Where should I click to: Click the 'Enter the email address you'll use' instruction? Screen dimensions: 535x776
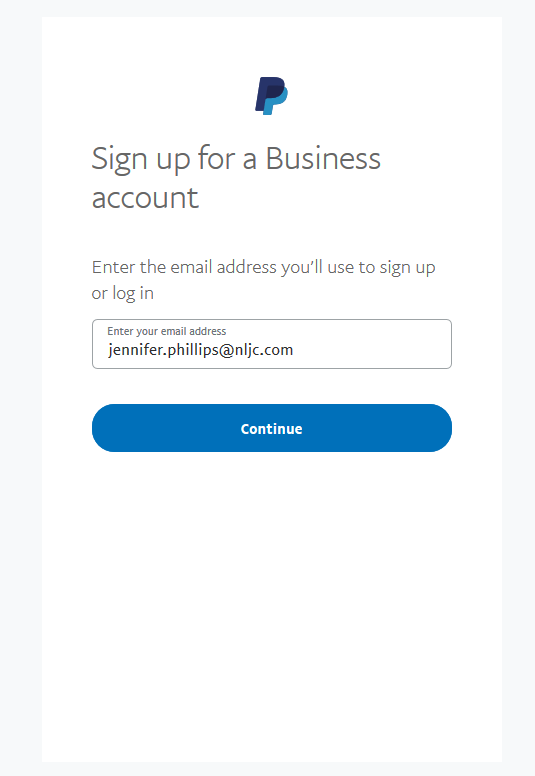coord(263,267)
